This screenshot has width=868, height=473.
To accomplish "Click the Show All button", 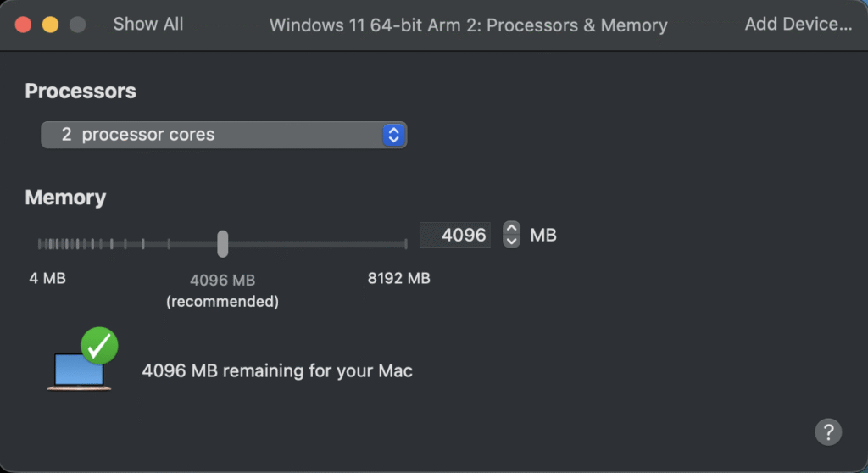I will (148, 25).
